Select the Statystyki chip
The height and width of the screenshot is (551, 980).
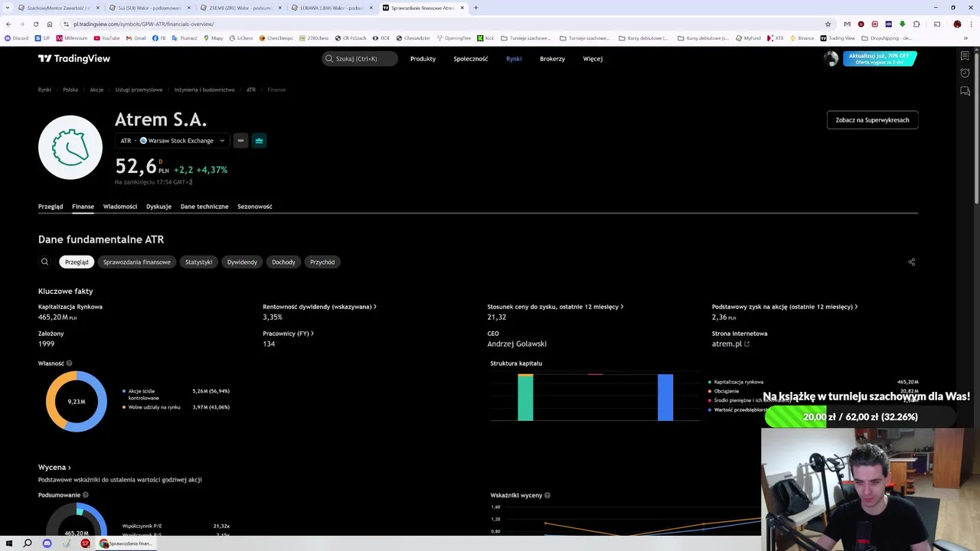tap(198, 262)
